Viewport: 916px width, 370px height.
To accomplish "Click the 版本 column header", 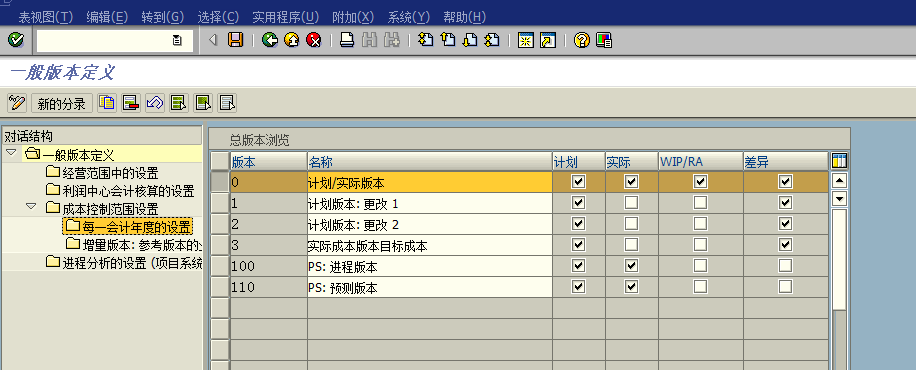I will (x=268, y=161).
